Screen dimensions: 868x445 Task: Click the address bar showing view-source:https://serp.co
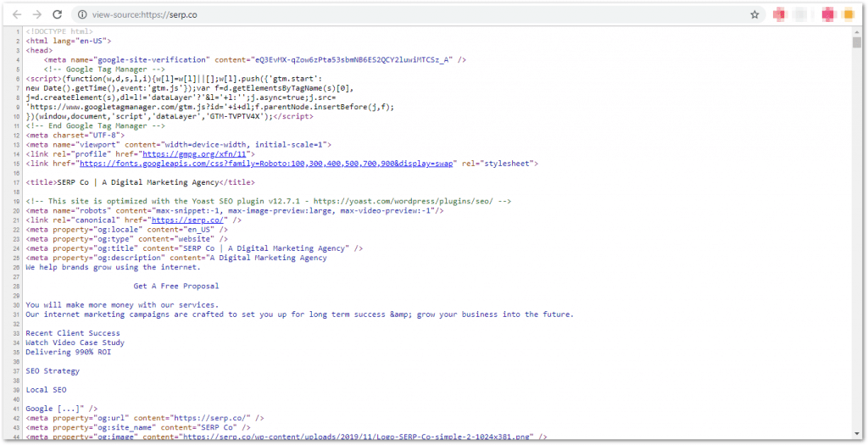[x=418, y=15]
